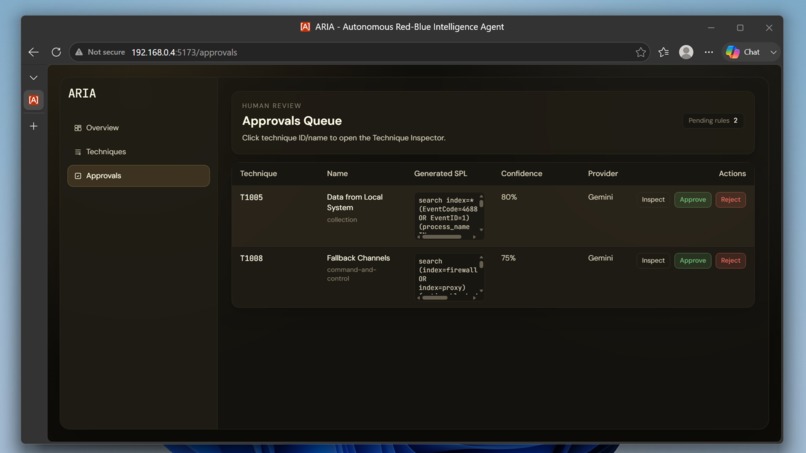Open the browser profile avatar
Screen dimensions: 806x453
coord(686,52)
